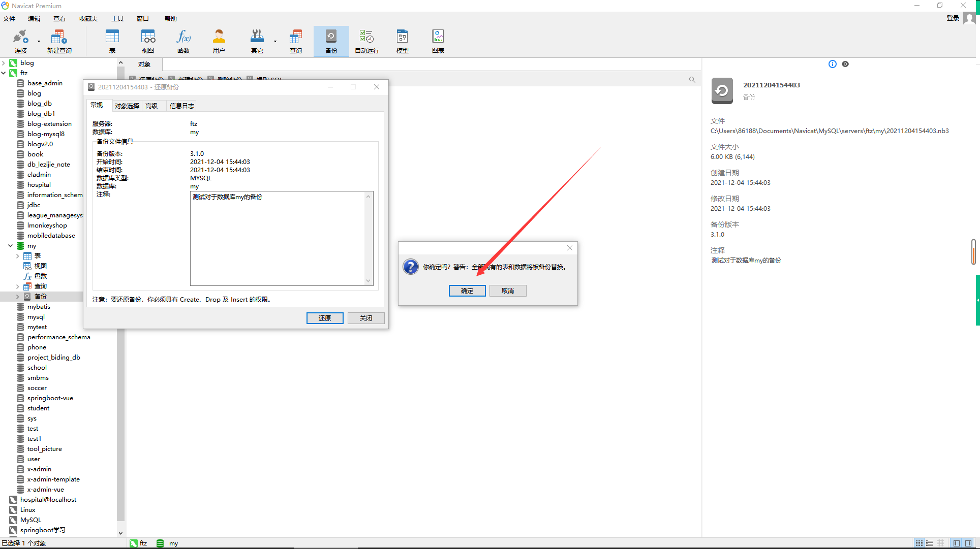
Task: Click the question mark icon in warning dialog
Action: [x=410, y=267]
